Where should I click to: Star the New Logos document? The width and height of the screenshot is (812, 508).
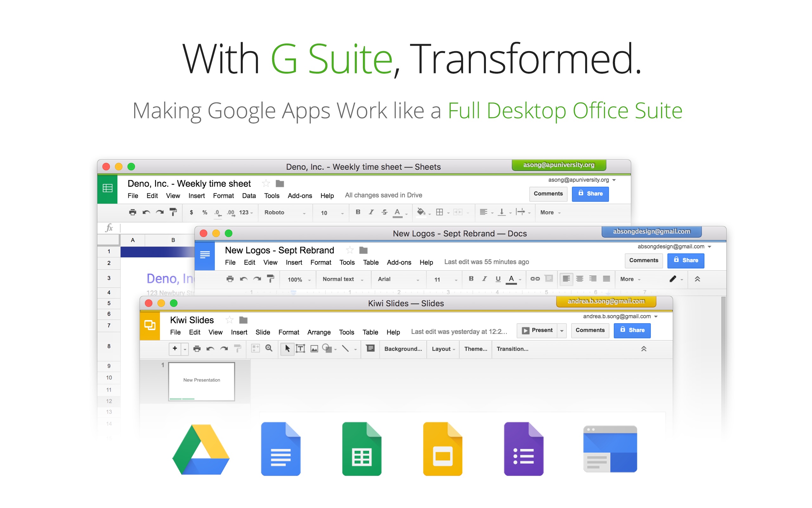click(x=350, y=250)
